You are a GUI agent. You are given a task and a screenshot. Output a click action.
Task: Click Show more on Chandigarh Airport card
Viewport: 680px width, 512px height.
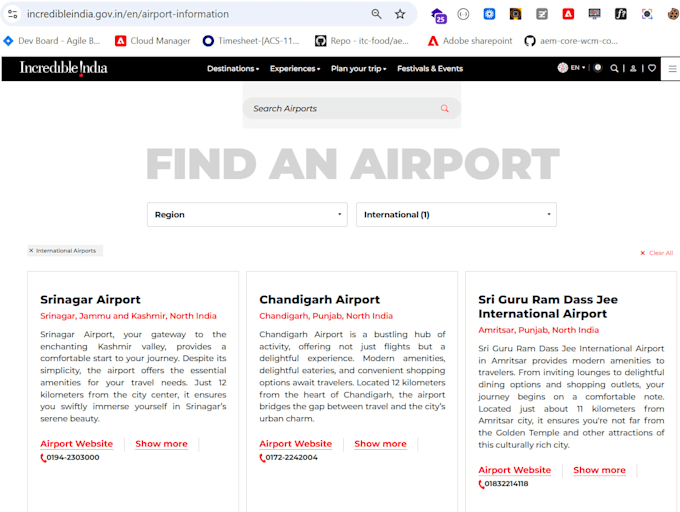pos(380,444)
